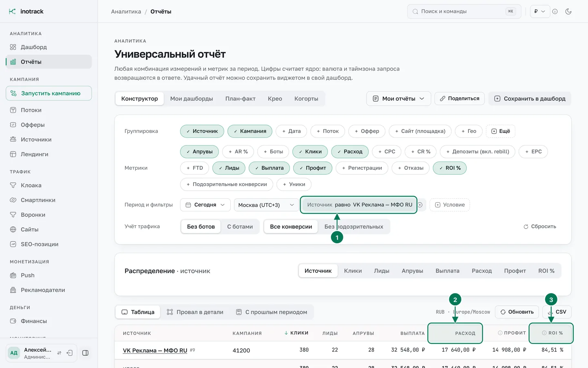Select the Провал в детали view tab
The width and height of the screenshot is (588, 368).
(195, 312)
